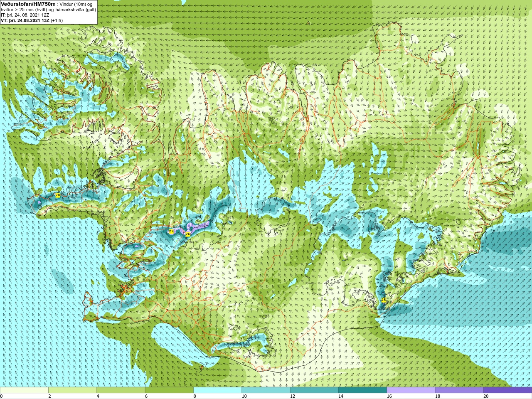This screenshot has width=532, height=399.
Task: Click the 'Vindur (10m) og' heading text
Action: [x=76, y=4]
